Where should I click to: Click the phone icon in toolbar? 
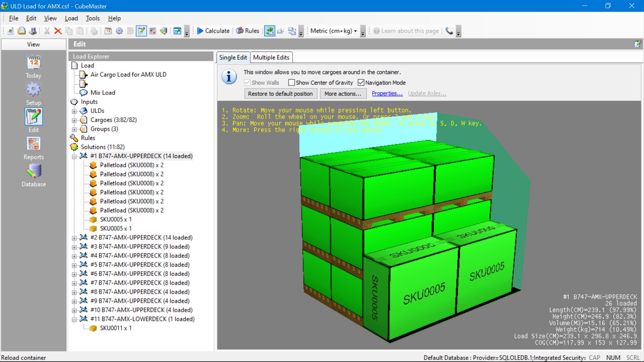coord(449,31)
